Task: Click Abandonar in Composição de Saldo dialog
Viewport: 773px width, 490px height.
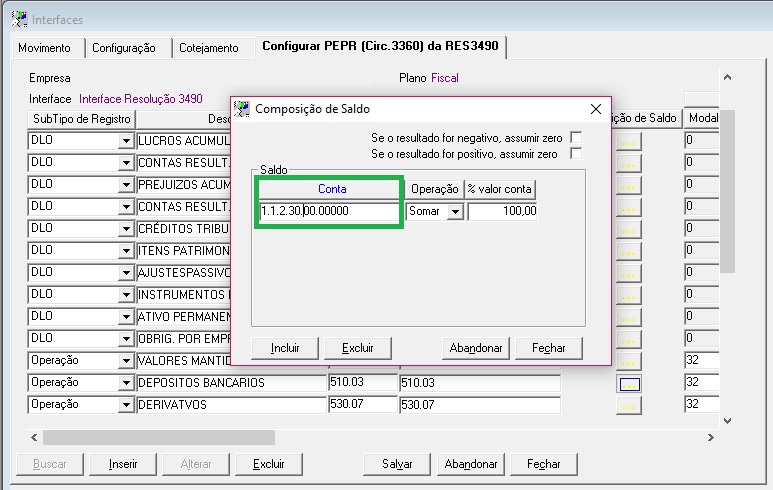Action: pos(476,348)
